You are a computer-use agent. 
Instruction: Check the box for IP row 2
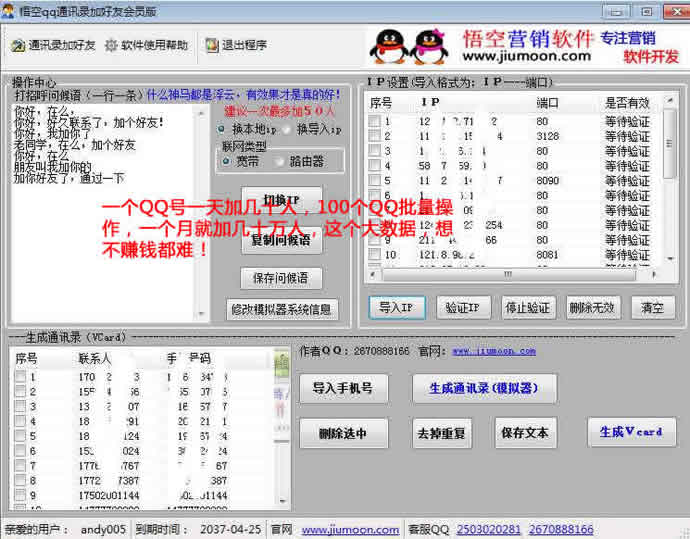click(x=374, y=136)
